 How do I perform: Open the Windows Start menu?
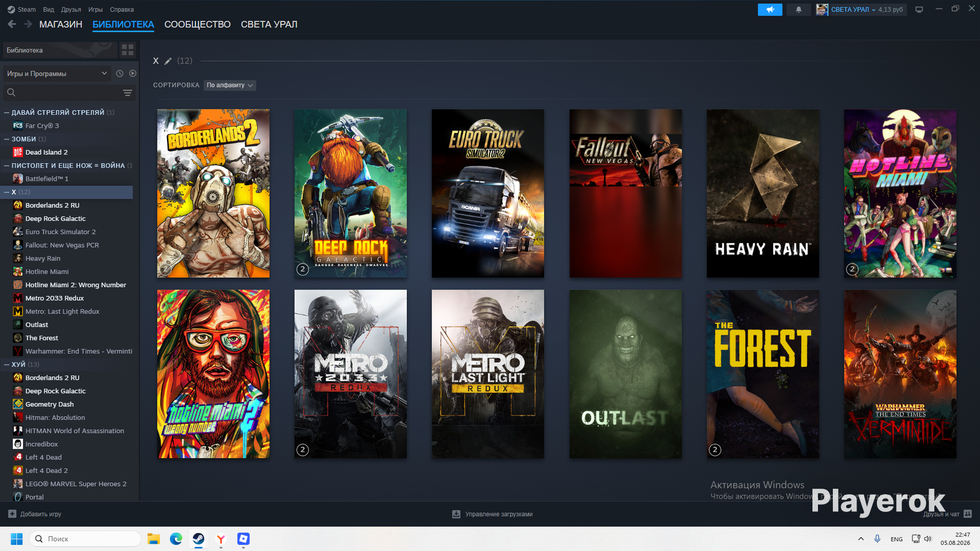click(x=17, y=539)
